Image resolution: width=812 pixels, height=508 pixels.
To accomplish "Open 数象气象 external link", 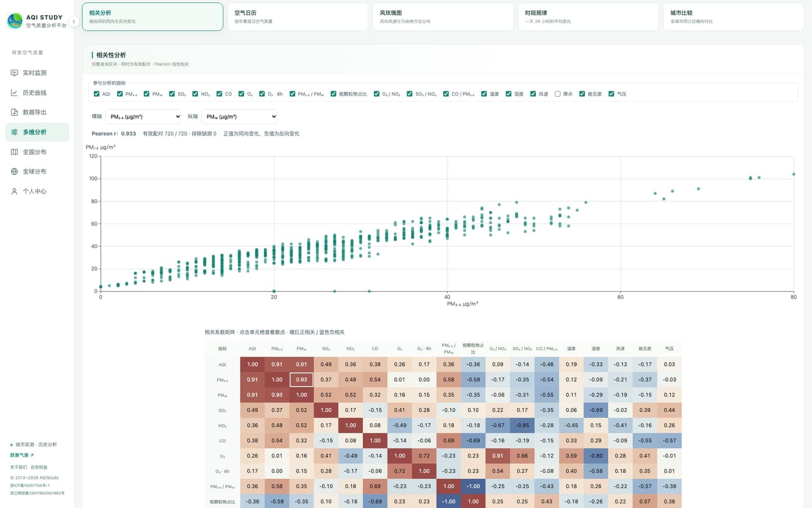I will [22, 455].
